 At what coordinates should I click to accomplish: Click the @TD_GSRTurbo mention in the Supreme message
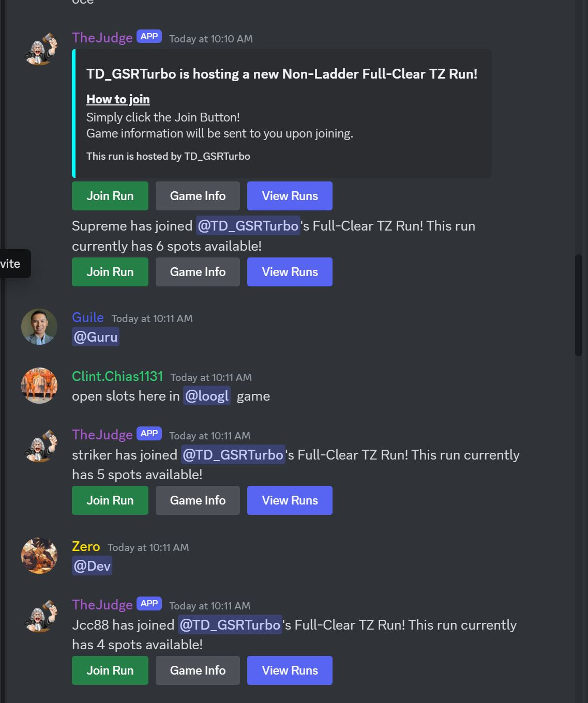[248, 226]
